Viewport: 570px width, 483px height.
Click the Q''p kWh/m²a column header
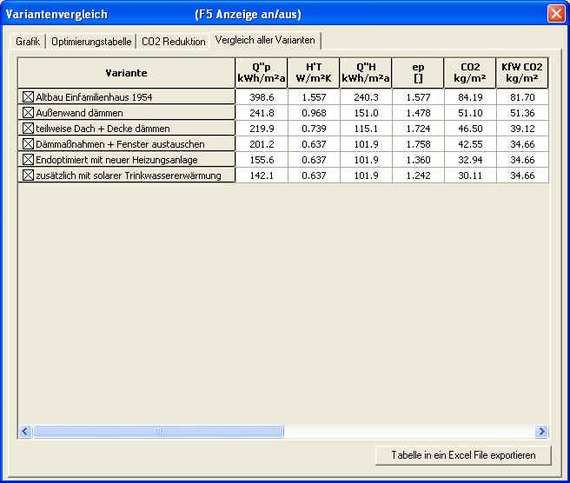click(261, 73)
